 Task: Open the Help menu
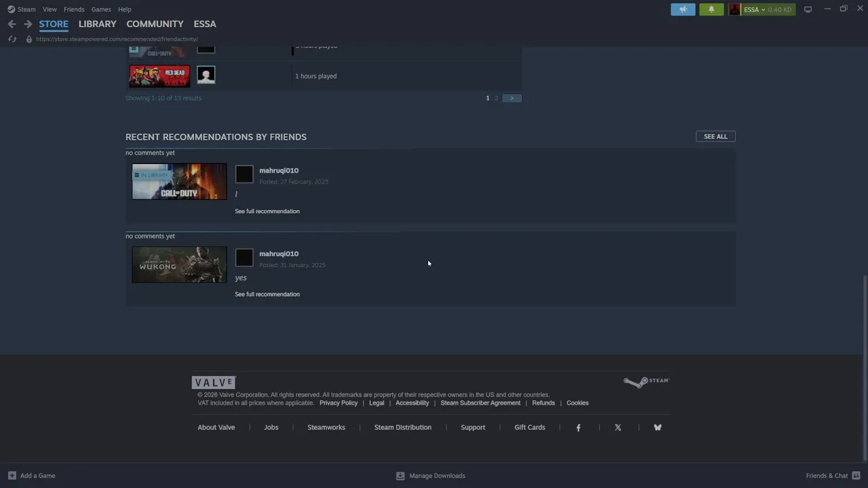tap(125, 9)
